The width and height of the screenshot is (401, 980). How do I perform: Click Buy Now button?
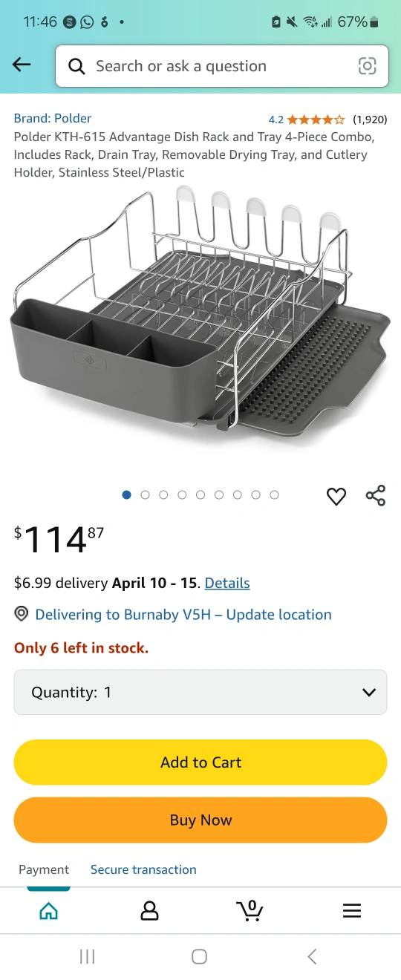coord(200,820)
